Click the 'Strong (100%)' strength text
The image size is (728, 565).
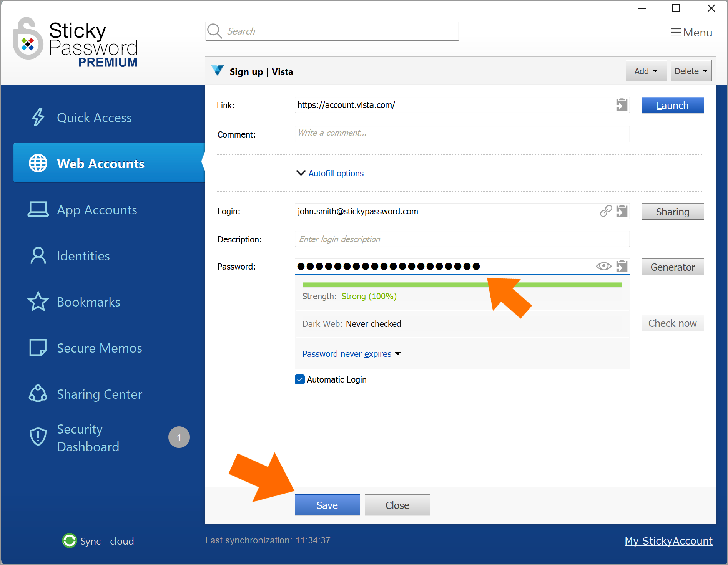coord(369,296)
